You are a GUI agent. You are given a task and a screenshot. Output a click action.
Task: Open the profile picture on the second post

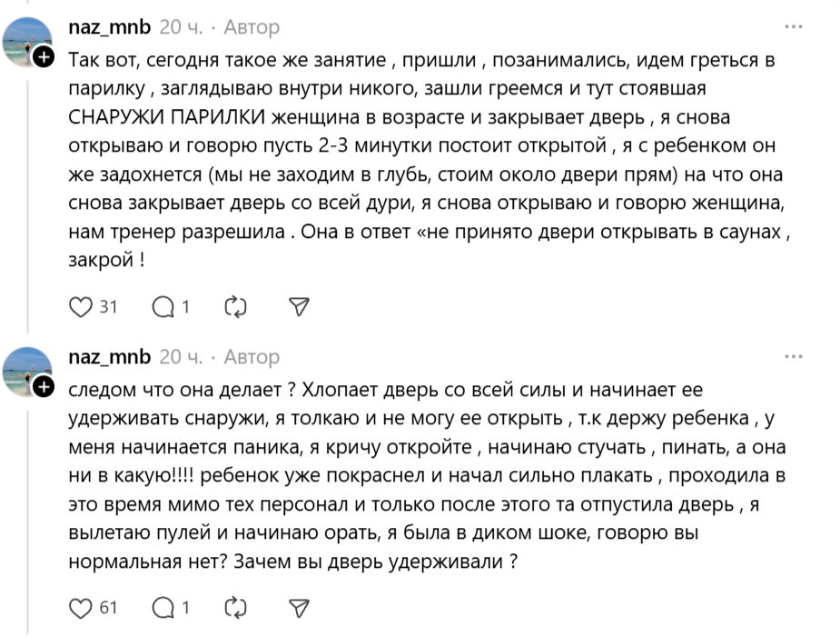(x=27, y=371)
